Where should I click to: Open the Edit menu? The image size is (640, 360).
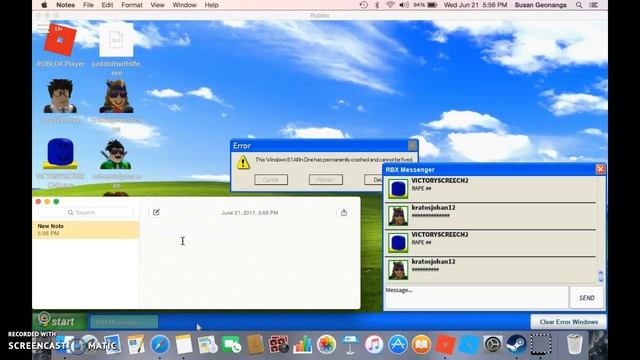tap(107, 5)
